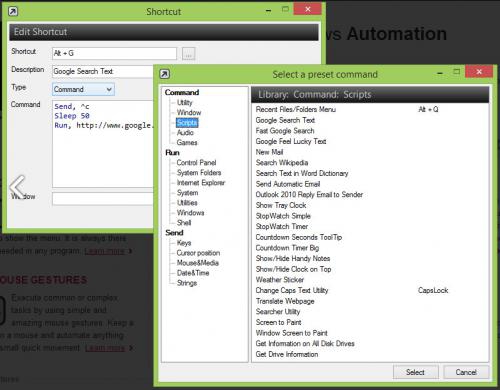Screen dimensions: 500x390
Task: Click the Cancel button in preset dialog
Action: tap(466, 372)
